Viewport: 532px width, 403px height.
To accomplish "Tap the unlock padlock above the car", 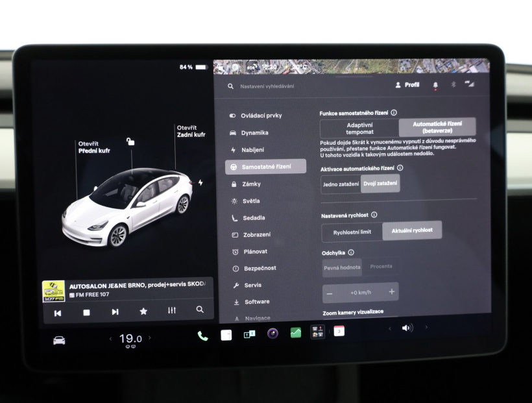I will click(130, 141).
